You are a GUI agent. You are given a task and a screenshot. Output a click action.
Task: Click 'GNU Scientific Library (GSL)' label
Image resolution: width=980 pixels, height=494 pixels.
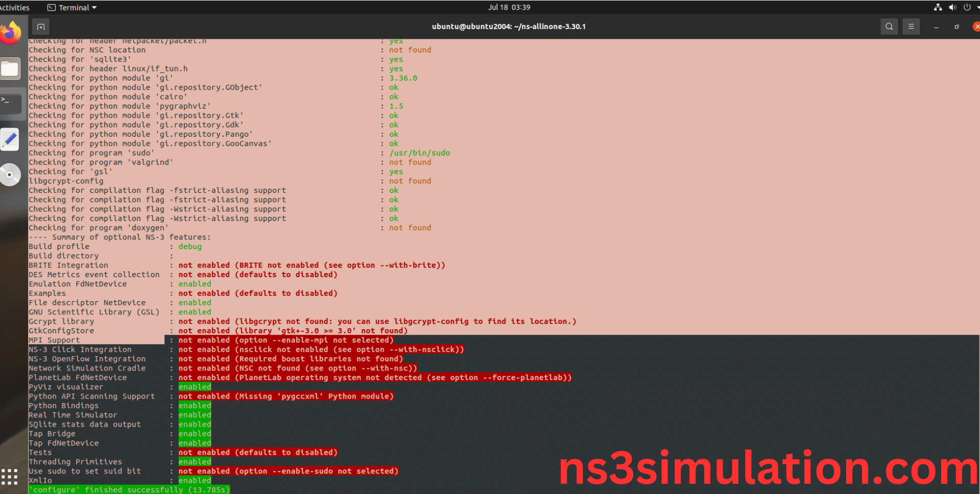click(94, 312)
